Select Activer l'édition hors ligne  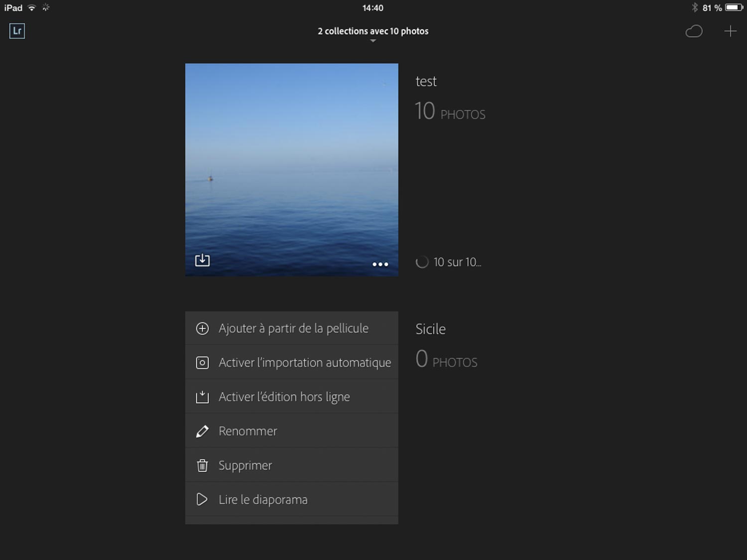pyautogui.click(x=292, y=397)
